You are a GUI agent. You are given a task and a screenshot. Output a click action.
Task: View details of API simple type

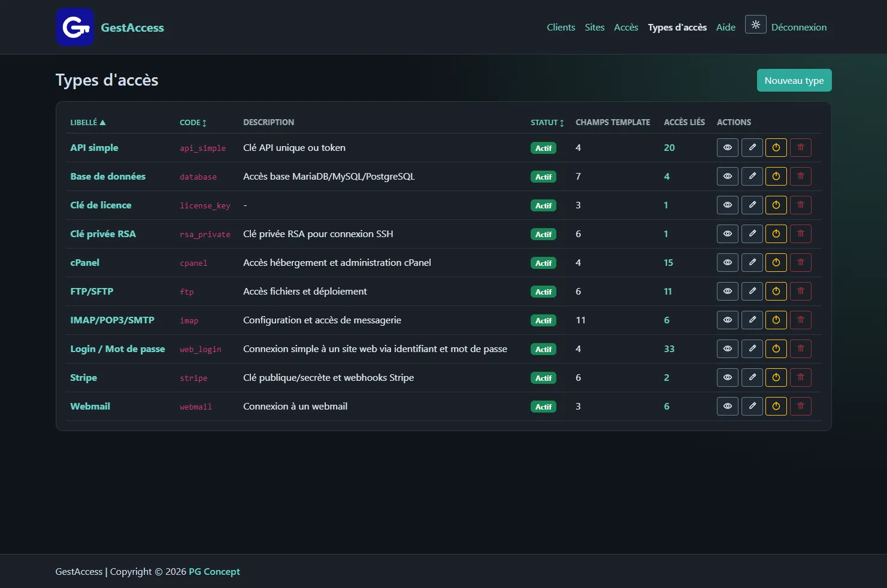[728, 147]
